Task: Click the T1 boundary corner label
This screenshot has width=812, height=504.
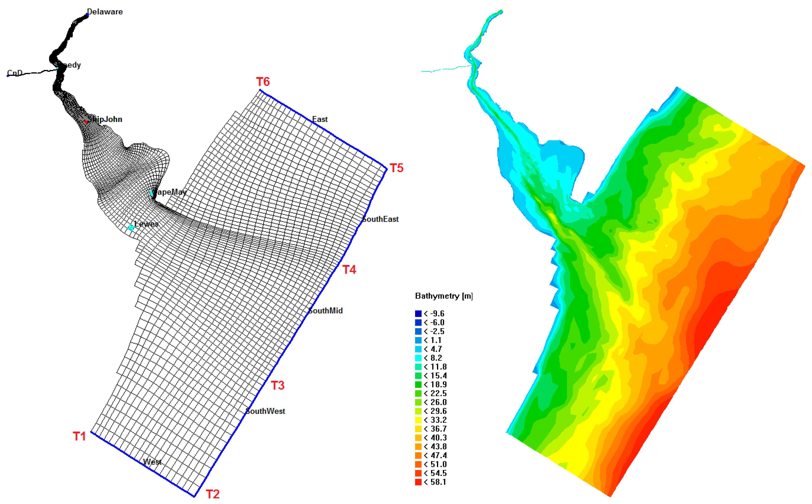Action: tap(79, 436)
